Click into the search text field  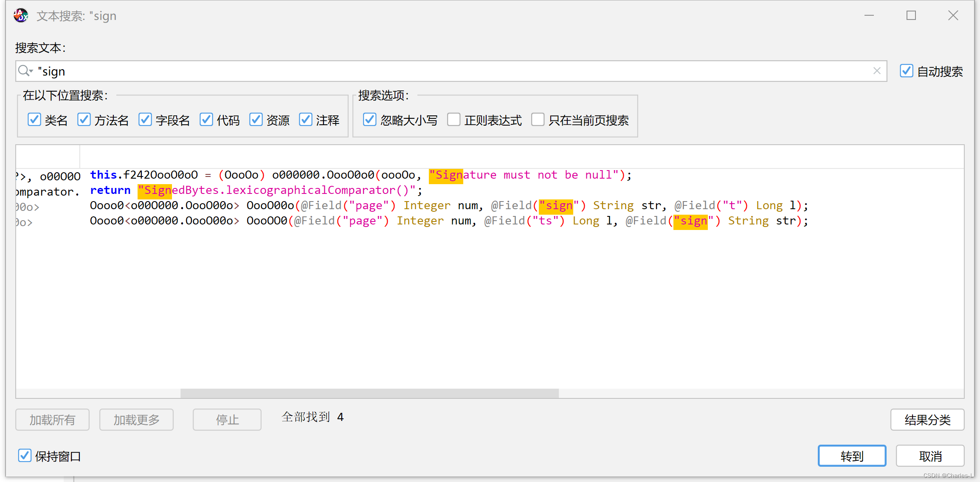[451, 71]
